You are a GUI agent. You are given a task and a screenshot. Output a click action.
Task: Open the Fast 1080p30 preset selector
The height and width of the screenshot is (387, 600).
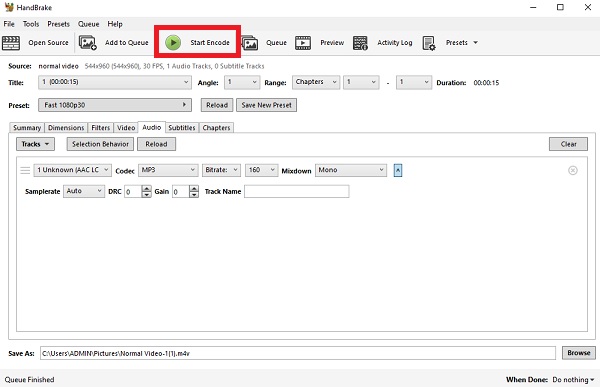point(115,105)
